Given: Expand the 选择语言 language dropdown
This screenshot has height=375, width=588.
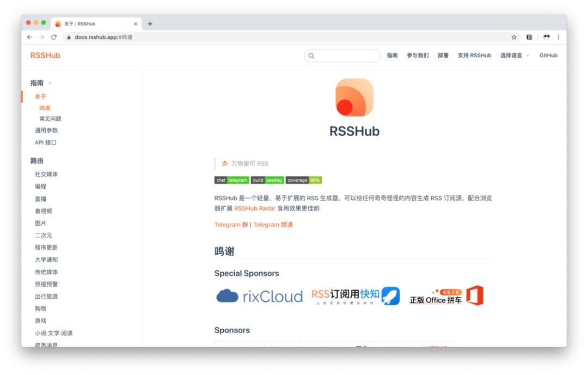Looking at the screenshot, I should (514, 55).
